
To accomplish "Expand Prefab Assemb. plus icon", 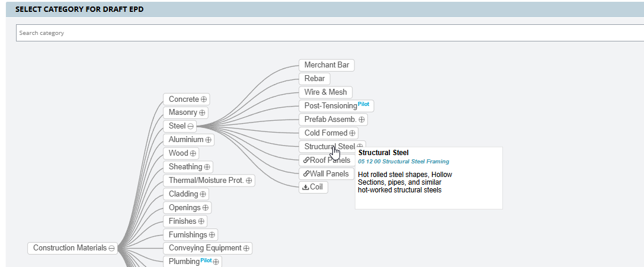I will point(361,120).
